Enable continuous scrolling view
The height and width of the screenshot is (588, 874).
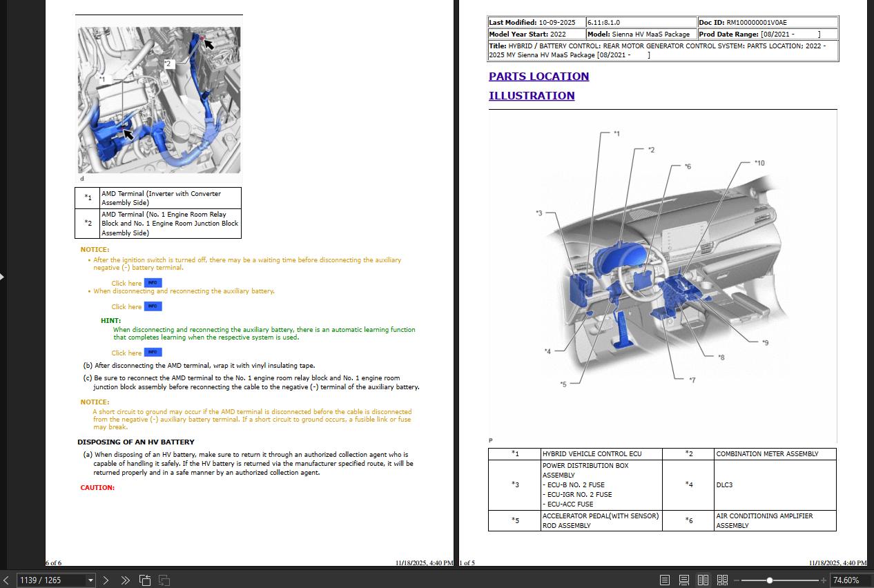point(684,580)
